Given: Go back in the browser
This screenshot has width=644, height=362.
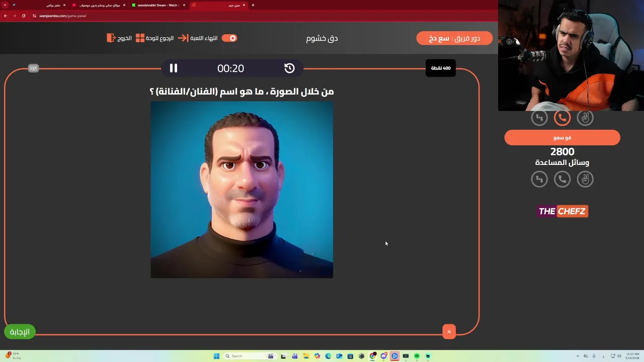Looking at the screenshot, I should click(x=6, y=16).
